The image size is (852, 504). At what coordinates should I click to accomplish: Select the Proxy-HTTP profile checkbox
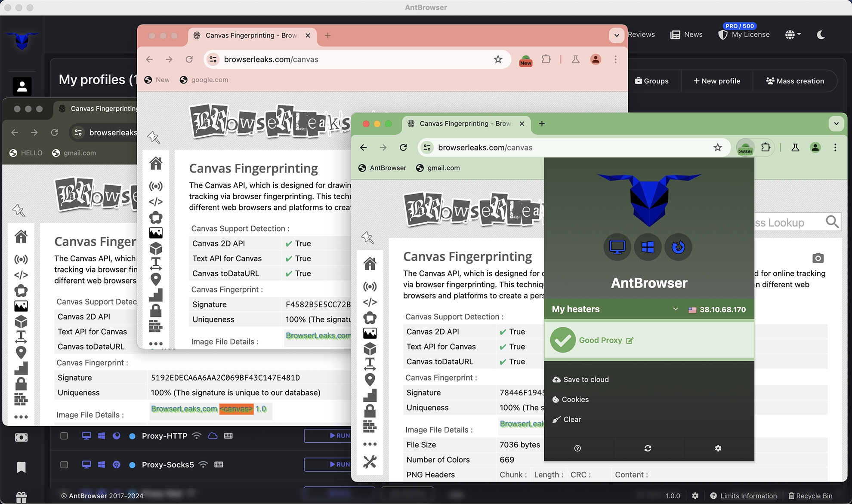pos(64,436)
